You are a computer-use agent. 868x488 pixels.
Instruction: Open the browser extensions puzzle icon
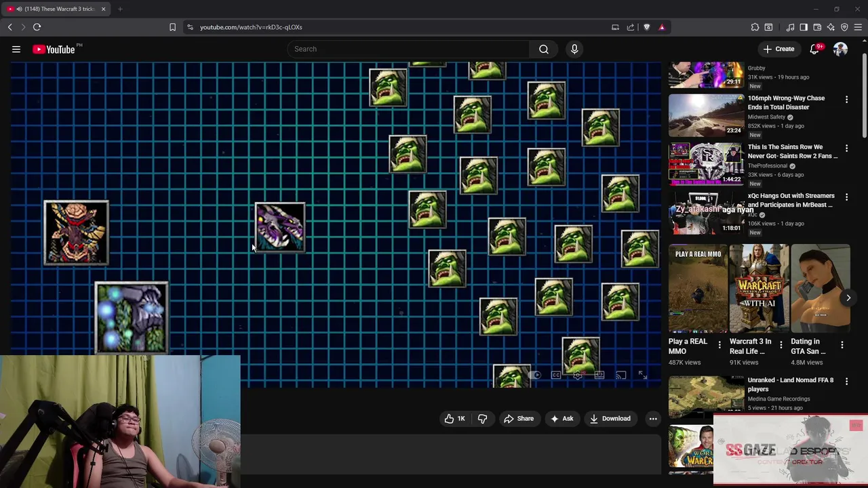click(x=755, y=27)
